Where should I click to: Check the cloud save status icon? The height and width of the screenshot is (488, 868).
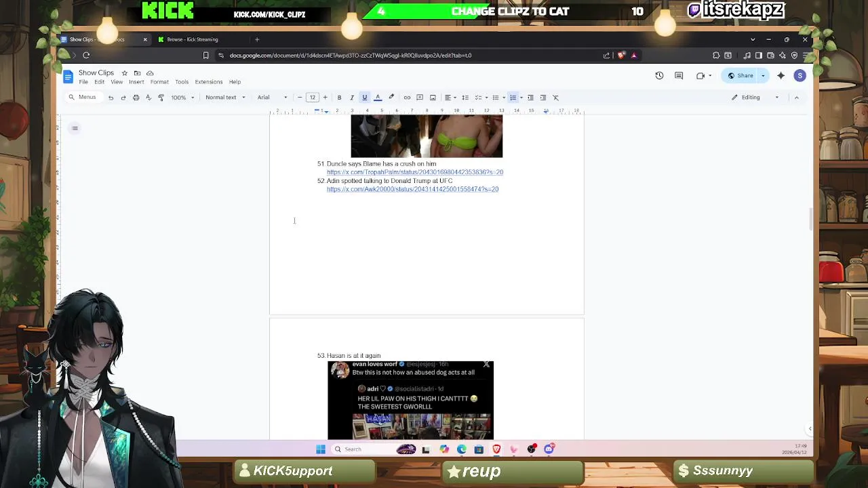(x=150, y=73)
